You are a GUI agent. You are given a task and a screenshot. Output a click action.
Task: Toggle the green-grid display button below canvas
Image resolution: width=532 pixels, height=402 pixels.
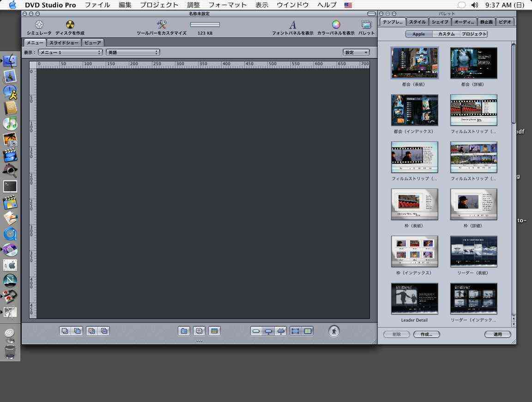308,331
